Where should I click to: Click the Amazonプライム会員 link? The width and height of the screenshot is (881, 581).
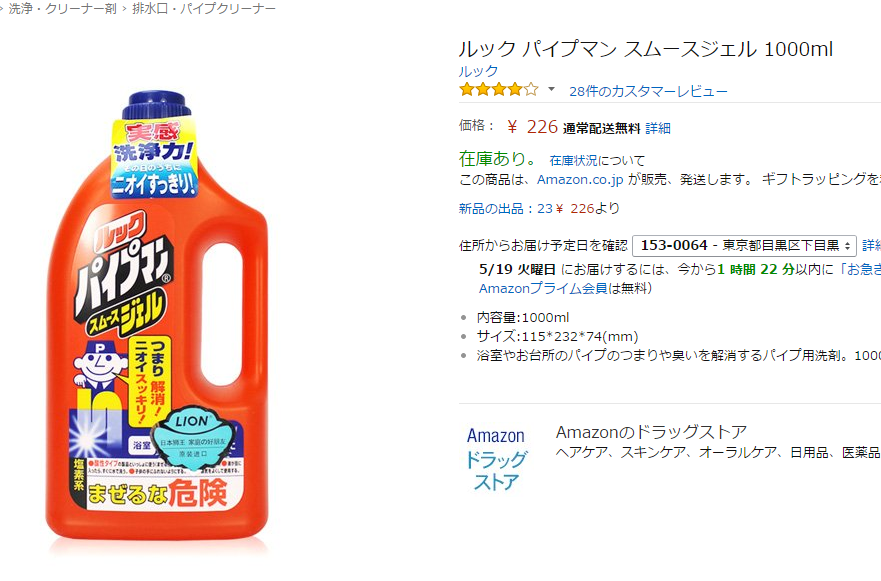point(543,288)
